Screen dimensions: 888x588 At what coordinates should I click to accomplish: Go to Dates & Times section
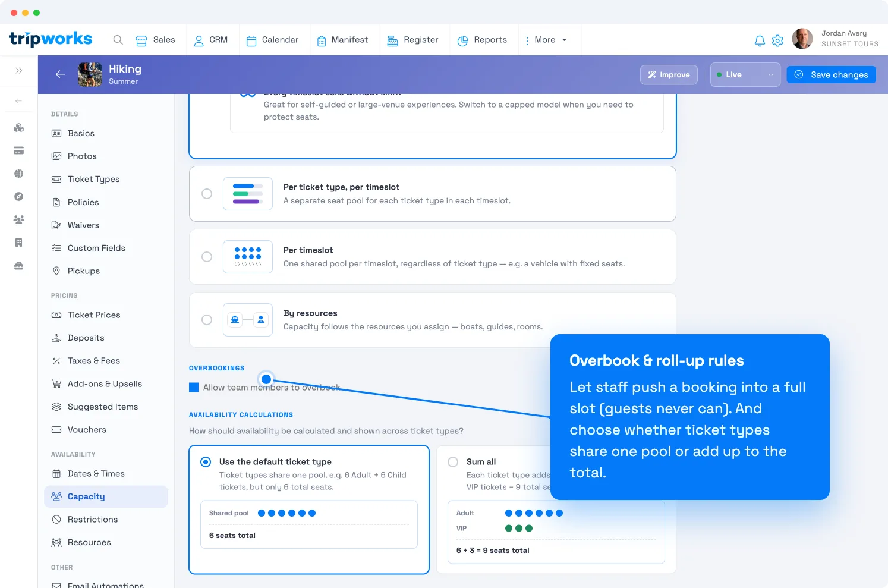[106, 474]
